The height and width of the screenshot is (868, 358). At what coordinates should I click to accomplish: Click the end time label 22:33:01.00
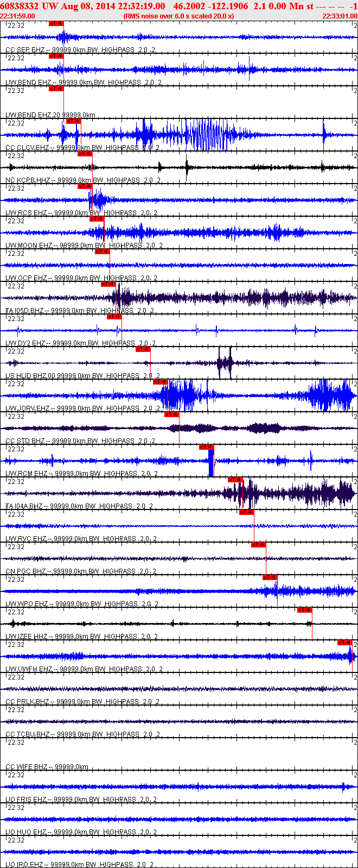pos(340,16)
